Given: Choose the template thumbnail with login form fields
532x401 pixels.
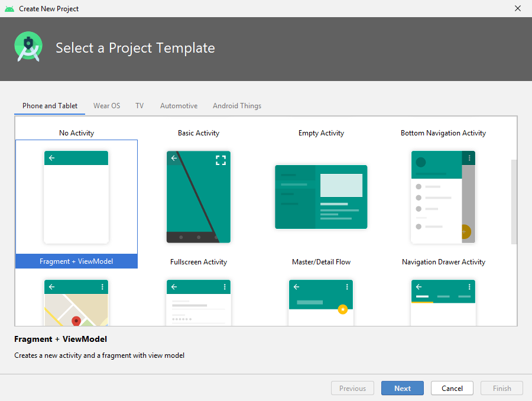Looking at the screenshot, I should (199, 302).
